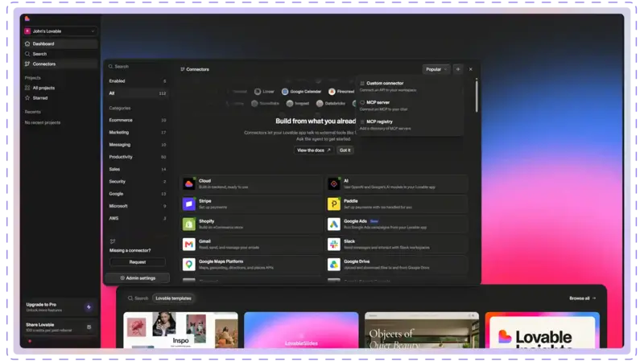Screen dimensions: 644x362
Task: Click the Search field in the templates panel
Action: (138, 298)
